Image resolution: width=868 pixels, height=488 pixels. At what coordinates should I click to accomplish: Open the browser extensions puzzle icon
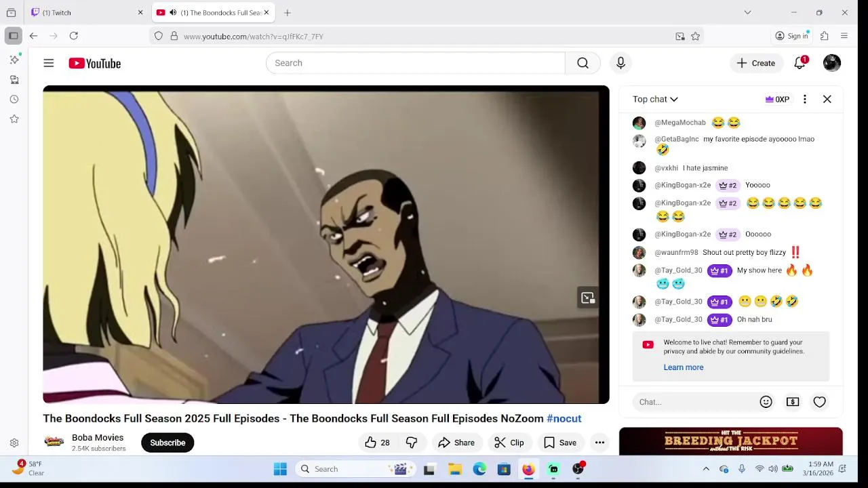pos(825,36)
